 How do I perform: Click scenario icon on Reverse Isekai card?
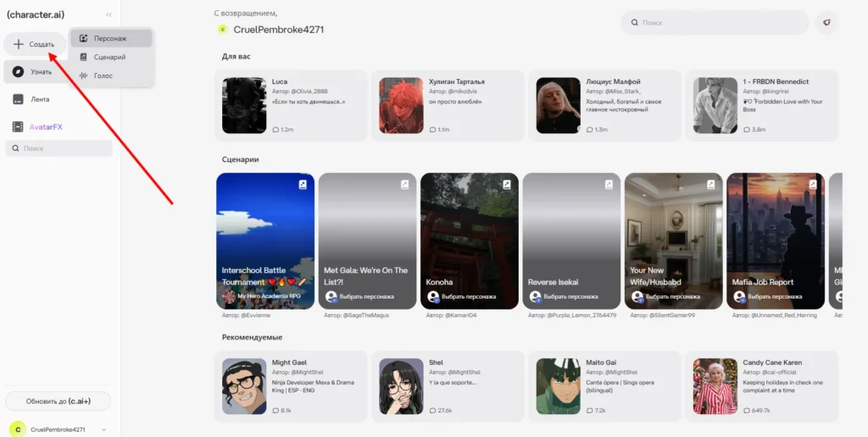pos(609,184)
